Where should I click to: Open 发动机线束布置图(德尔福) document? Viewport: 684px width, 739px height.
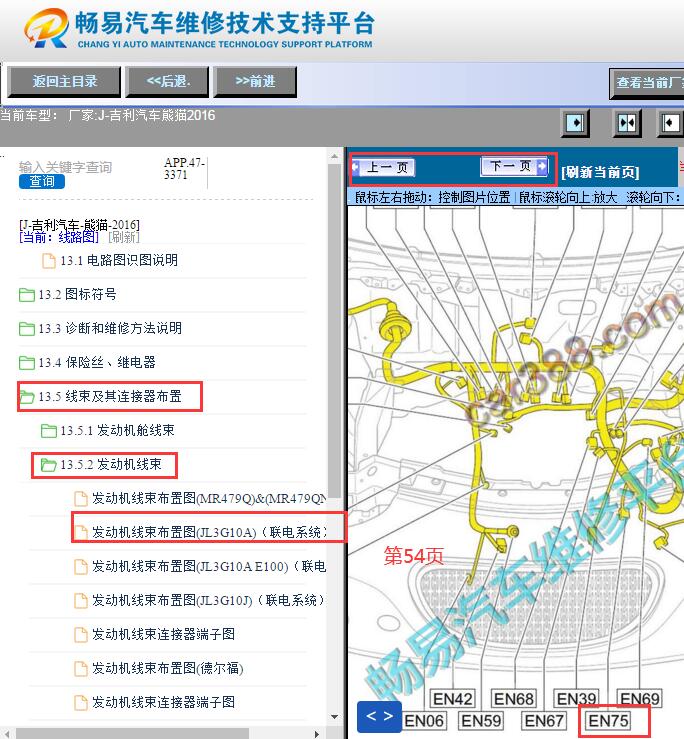(x=167, y=668)
